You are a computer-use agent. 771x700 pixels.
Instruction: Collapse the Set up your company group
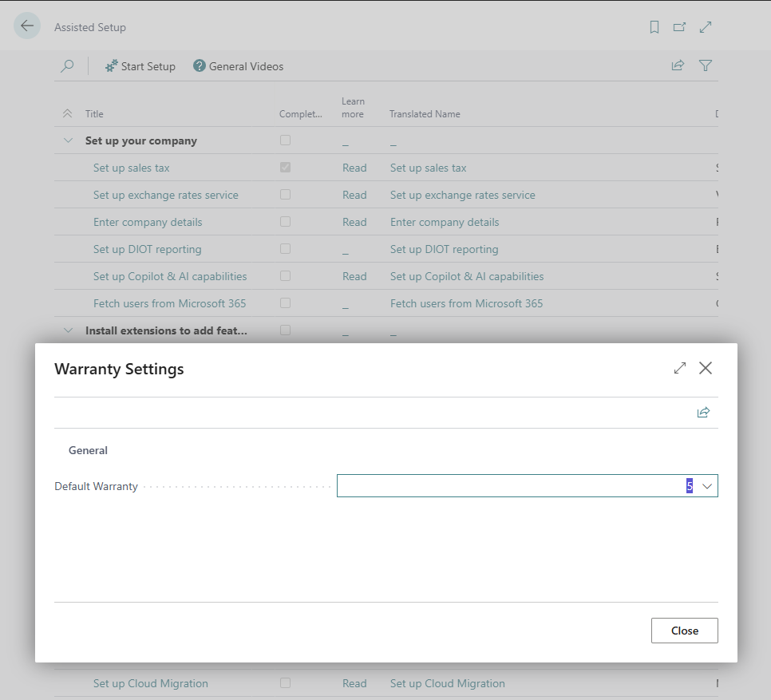(68, 140)
